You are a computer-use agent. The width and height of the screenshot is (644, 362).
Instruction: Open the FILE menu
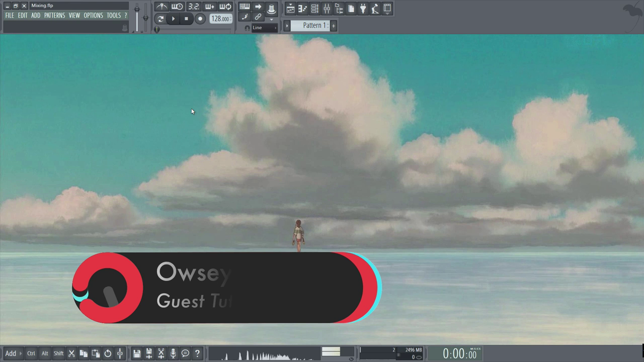point(10,16)
